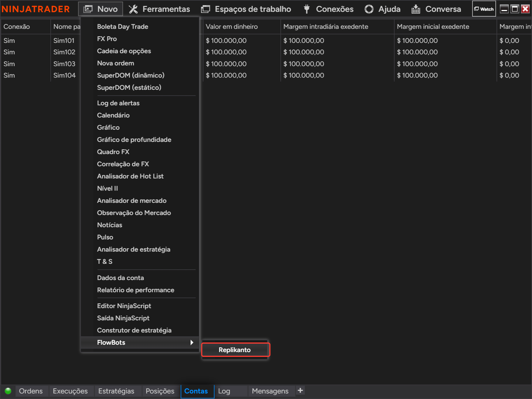Screen dimensions: 532x399
Task: Add a new tab with the plus icon
Action: (x=300, y=390)
